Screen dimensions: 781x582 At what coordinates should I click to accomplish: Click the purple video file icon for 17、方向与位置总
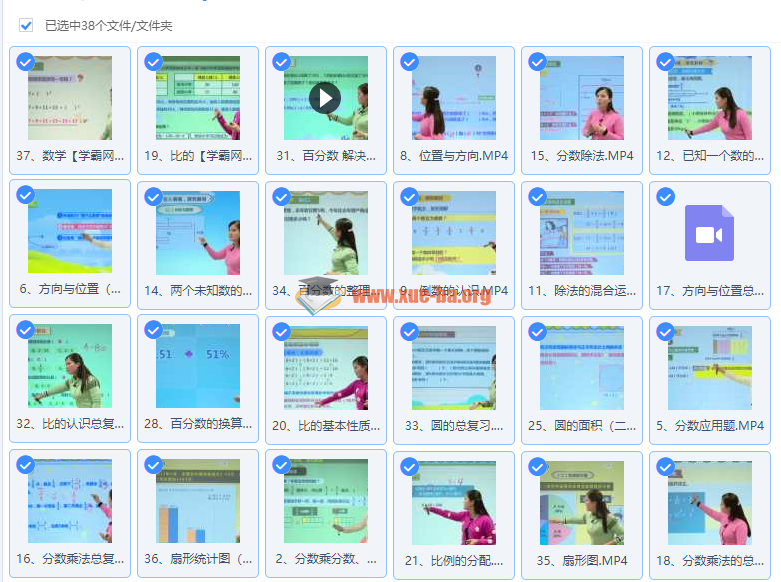coord(709,233)
